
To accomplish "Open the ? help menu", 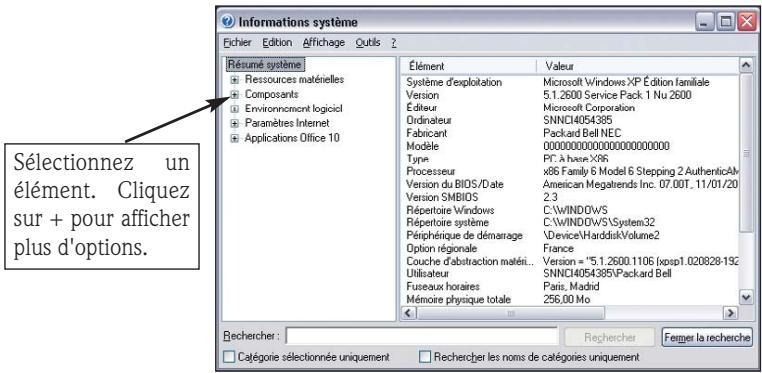I will (394, 43).
